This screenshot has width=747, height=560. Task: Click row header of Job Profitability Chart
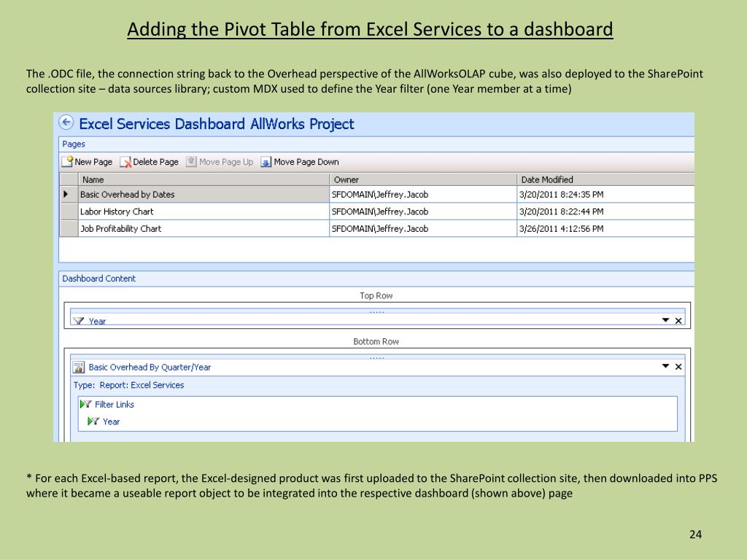click(69, 228)
